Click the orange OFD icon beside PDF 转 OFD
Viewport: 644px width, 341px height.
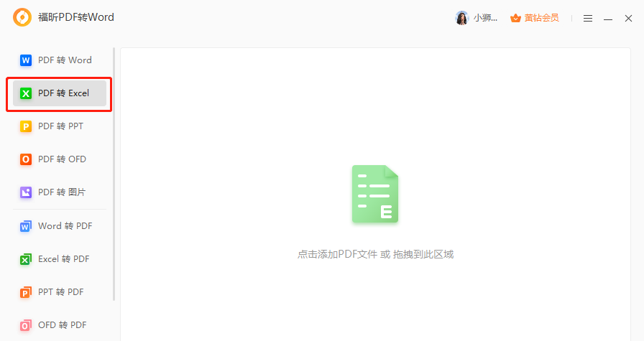(25, 159)
